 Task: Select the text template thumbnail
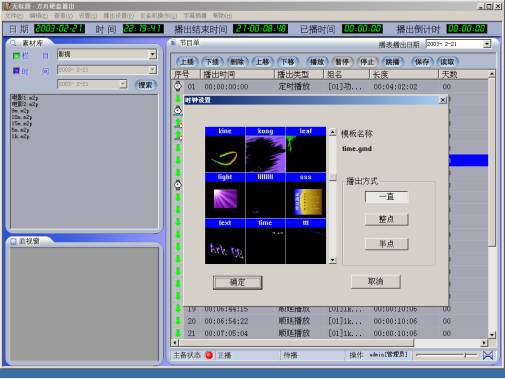pyautogui.click(x=225, y=241)
